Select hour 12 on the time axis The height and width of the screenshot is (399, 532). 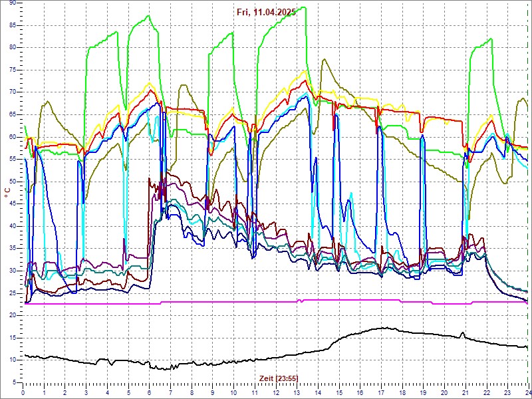tap(276, 392)
